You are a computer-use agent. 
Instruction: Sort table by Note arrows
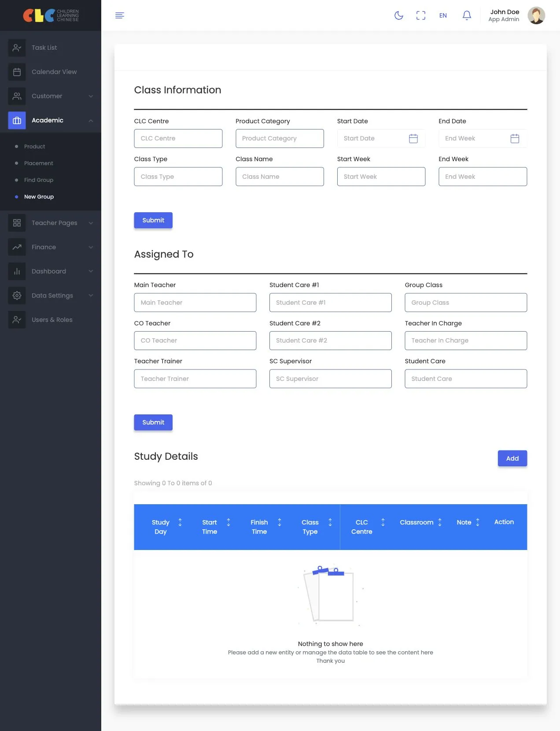[x=477, y=522]
